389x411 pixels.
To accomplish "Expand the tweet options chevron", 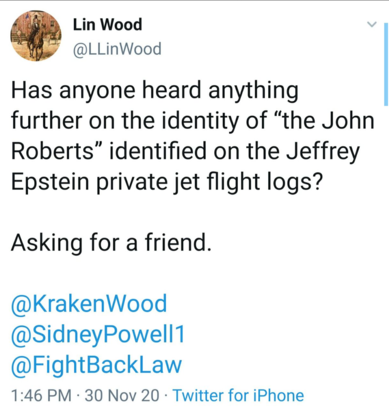I will coord(371,24).
